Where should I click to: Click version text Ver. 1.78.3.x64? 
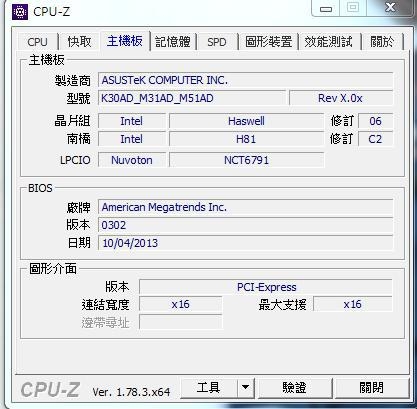pos(131,392)
